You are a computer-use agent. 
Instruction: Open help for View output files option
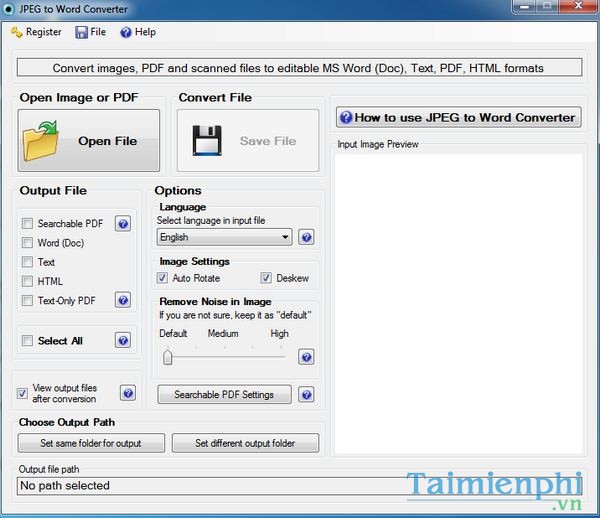(x=128, y=393)
